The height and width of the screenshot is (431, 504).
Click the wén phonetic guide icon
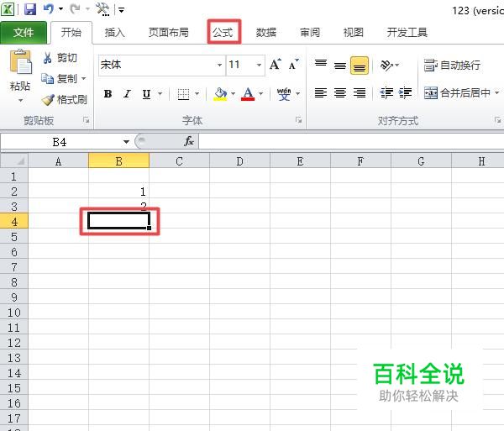[x=284, y=94]
